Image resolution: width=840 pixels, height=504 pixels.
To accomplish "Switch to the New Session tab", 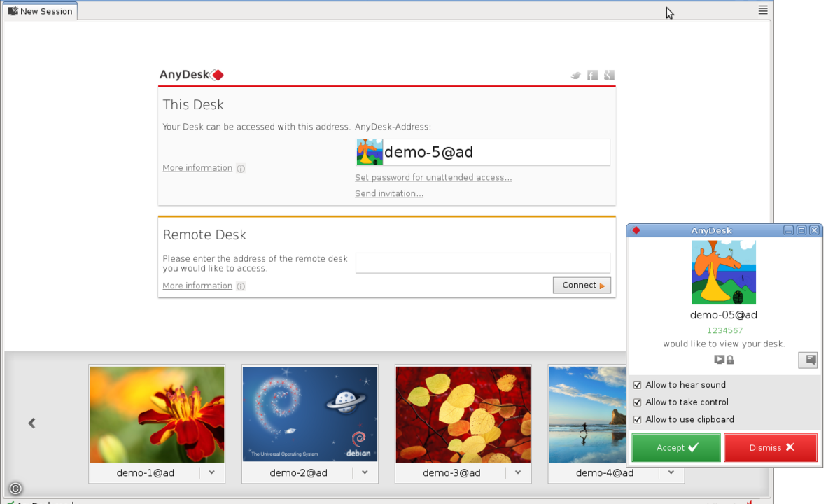I will click(x=40, y=11).
